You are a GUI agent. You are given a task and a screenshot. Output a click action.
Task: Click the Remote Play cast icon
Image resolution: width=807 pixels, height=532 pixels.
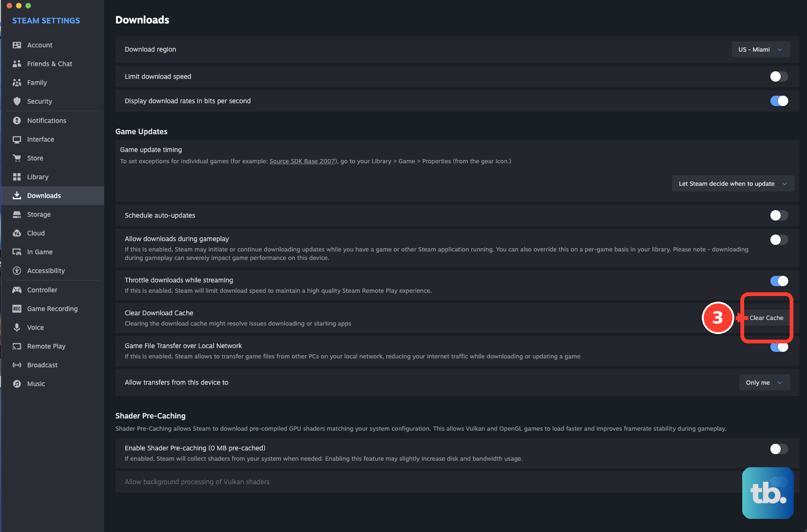[17, 346]
